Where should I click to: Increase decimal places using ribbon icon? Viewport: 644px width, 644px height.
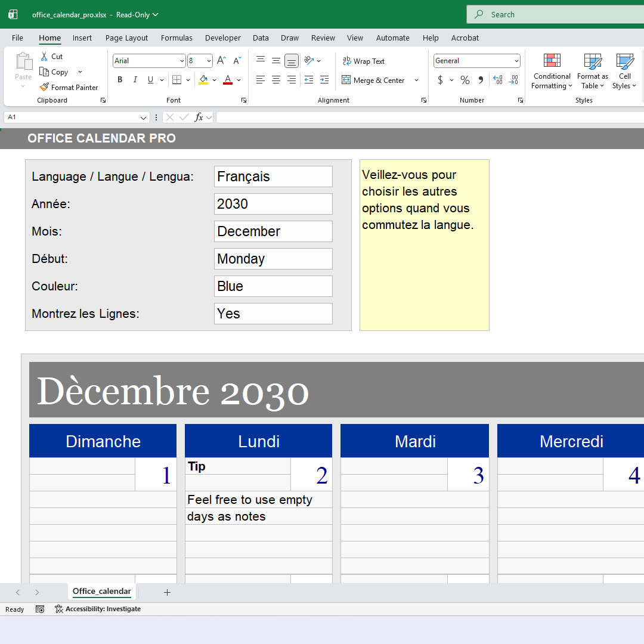click(497, 79)
